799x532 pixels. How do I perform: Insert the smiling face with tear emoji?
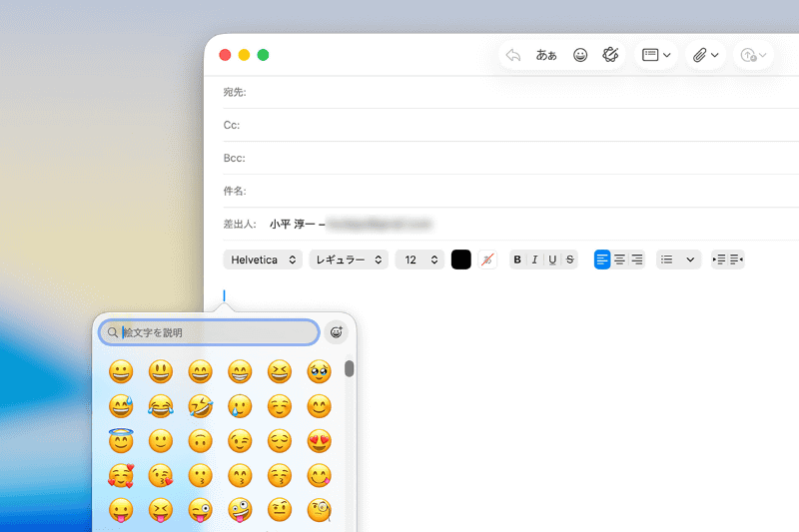(x=240, y=407)
